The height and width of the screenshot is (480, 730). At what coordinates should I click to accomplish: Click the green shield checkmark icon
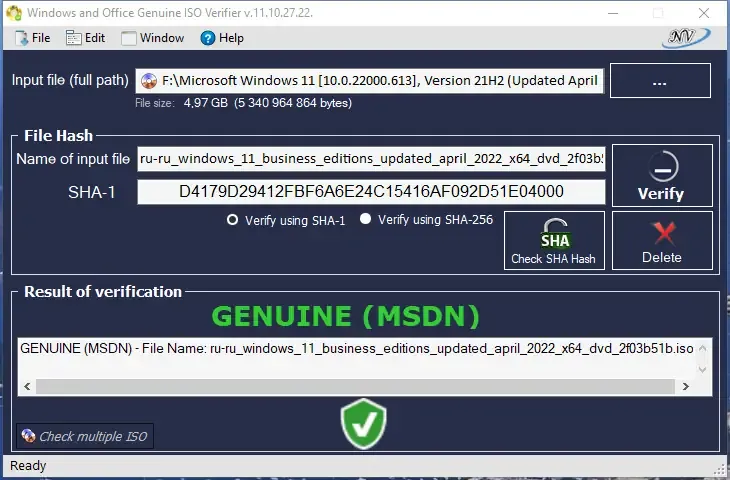pos(364,424)
